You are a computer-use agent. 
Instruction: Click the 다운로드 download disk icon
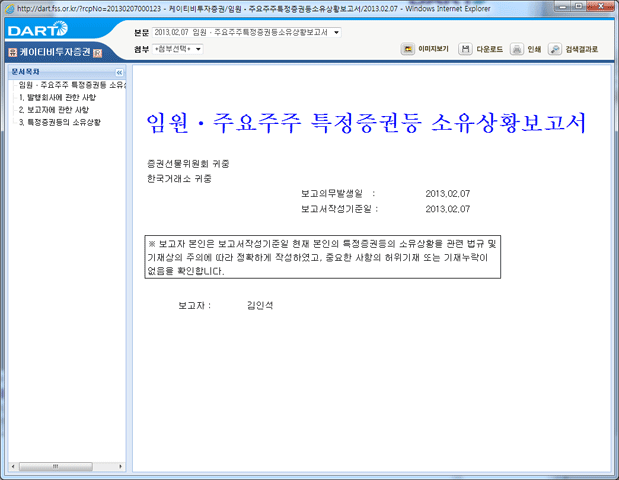tap(466, 49)
